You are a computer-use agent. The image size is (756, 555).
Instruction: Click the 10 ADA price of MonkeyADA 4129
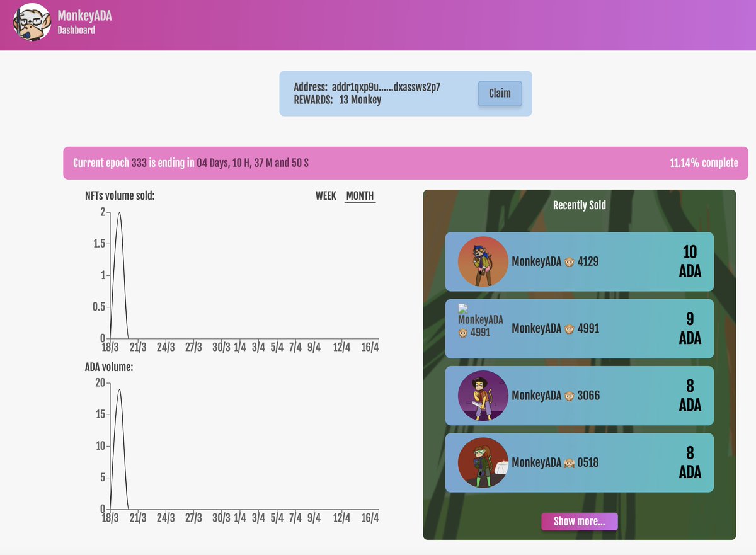[x=690, y=261]
